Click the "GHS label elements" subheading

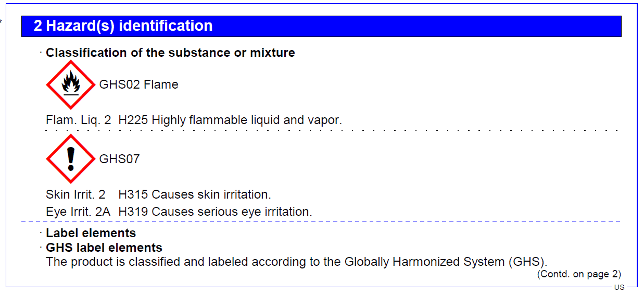coord(104,248)
